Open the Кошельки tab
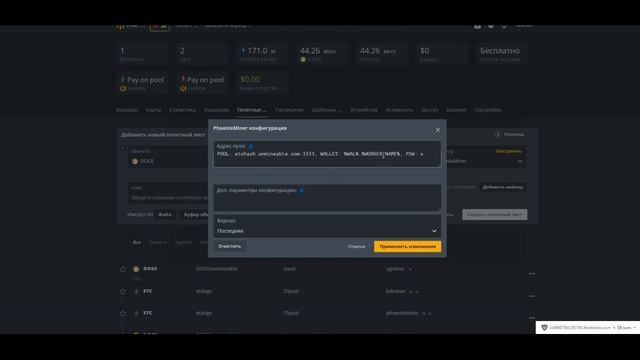The image size is (640, 360). 216,110
